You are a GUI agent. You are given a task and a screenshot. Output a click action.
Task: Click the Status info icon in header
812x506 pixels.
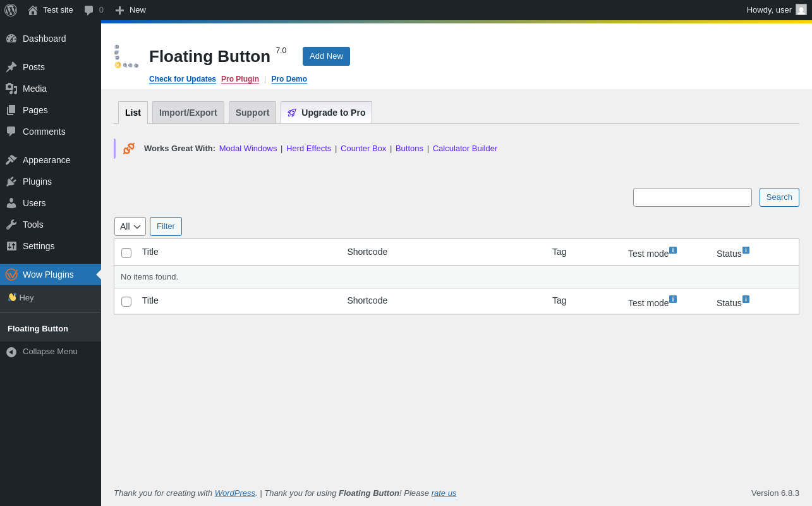pyautogui.click(x=746, y=250)
